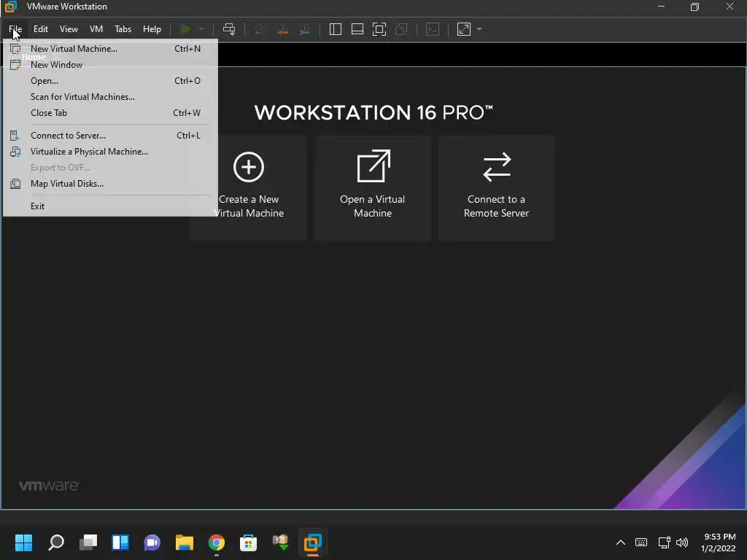Click the Connect to Server menu icon

click(15, 136)
